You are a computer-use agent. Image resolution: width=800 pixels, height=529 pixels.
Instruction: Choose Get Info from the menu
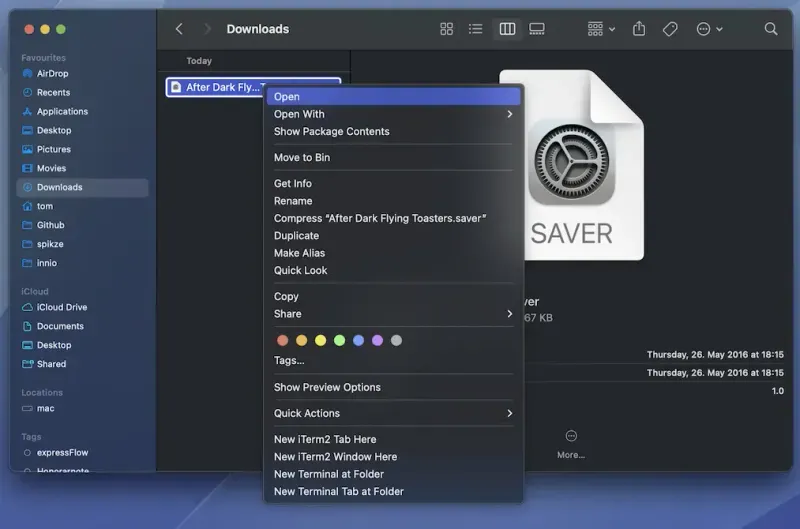(393, 183)
